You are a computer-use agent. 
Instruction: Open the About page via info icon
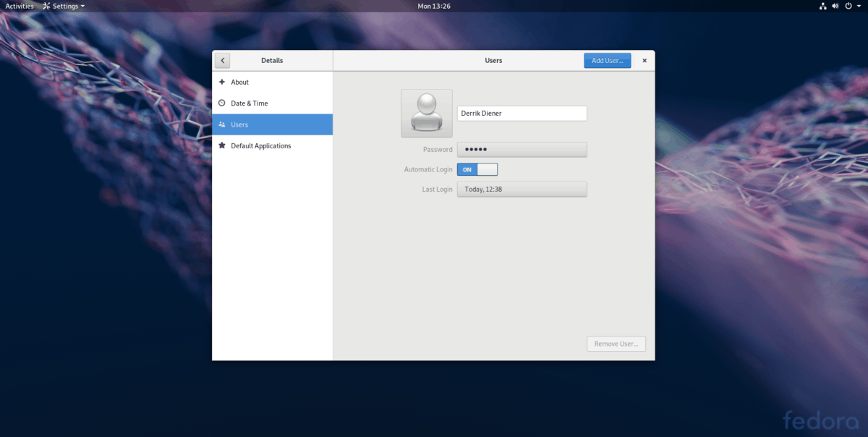[221, 82]
